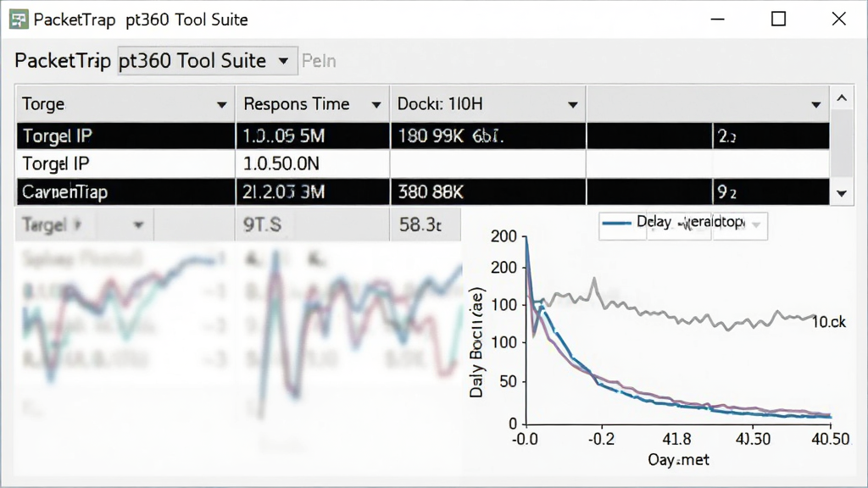Maximize the PacketTrap window

point(778,19)
